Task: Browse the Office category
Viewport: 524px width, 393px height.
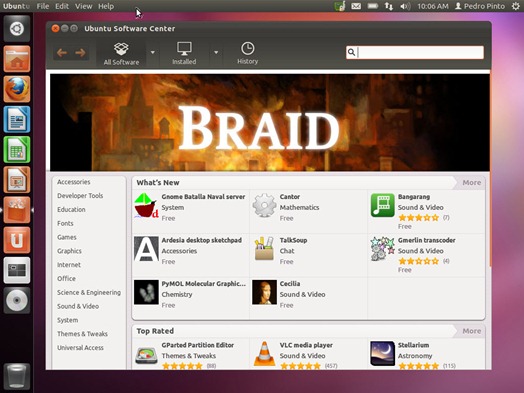Action: pyautogui.click(x=66, y=278)
